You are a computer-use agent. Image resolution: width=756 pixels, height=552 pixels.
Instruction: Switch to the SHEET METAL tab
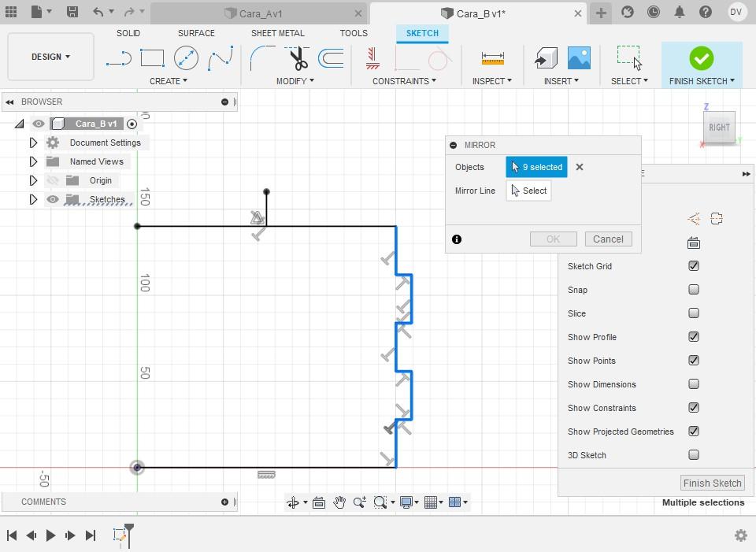pos(278,33)
